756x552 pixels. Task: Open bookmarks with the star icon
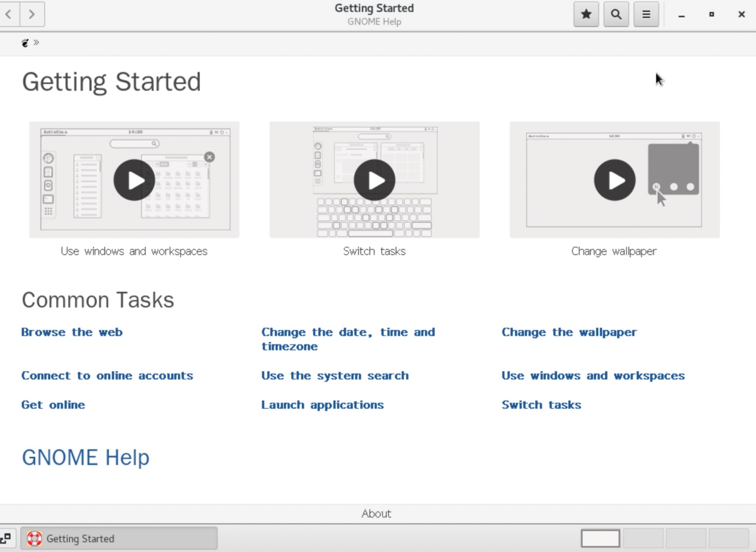point(586,14)
